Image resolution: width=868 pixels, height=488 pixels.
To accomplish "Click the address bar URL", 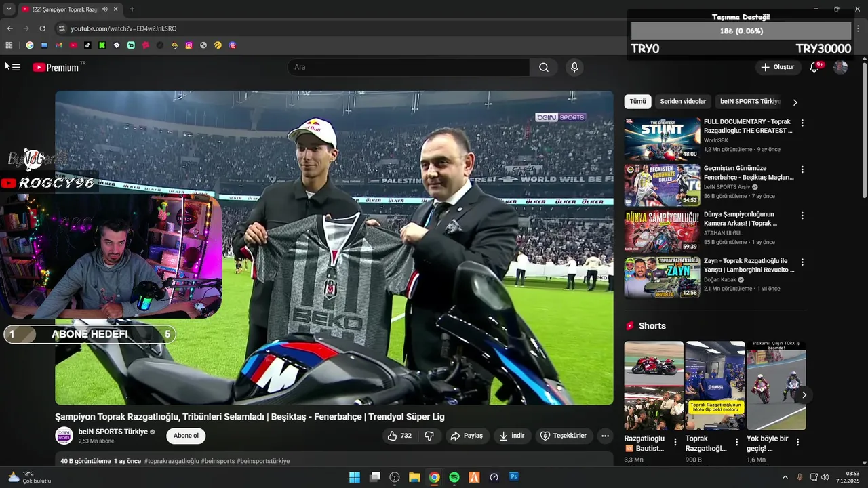I will [x=123, y=28].
